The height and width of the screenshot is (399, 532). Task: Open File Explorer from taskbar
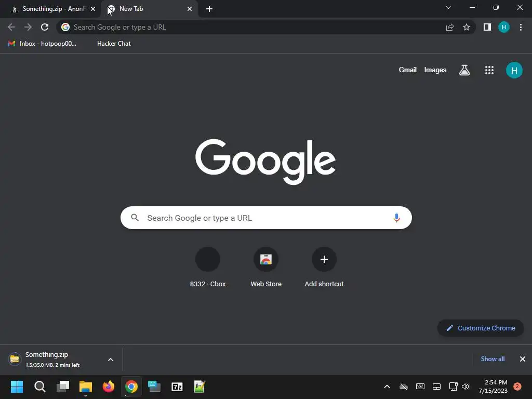pyautogui.click(x=86, y=387)
